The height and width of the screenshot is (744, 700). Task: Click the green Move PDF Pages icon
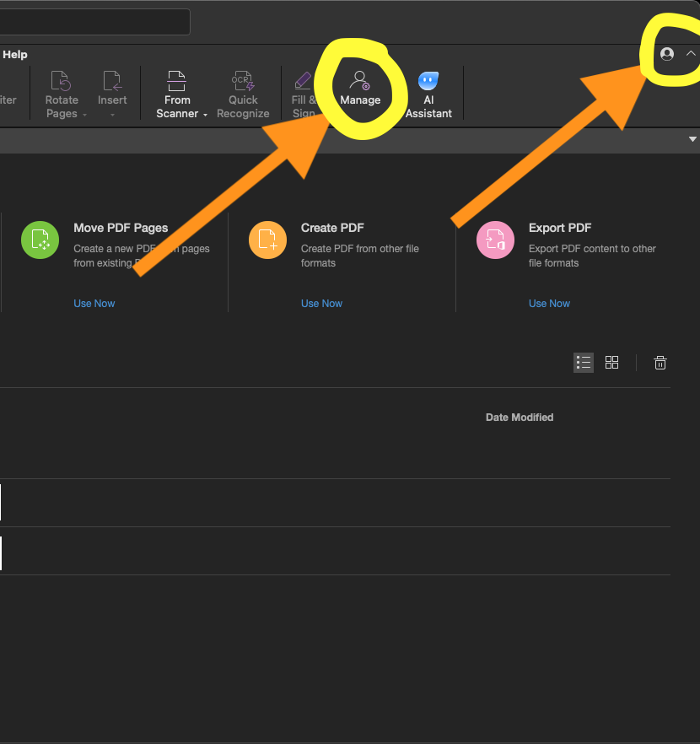[40, 240]
